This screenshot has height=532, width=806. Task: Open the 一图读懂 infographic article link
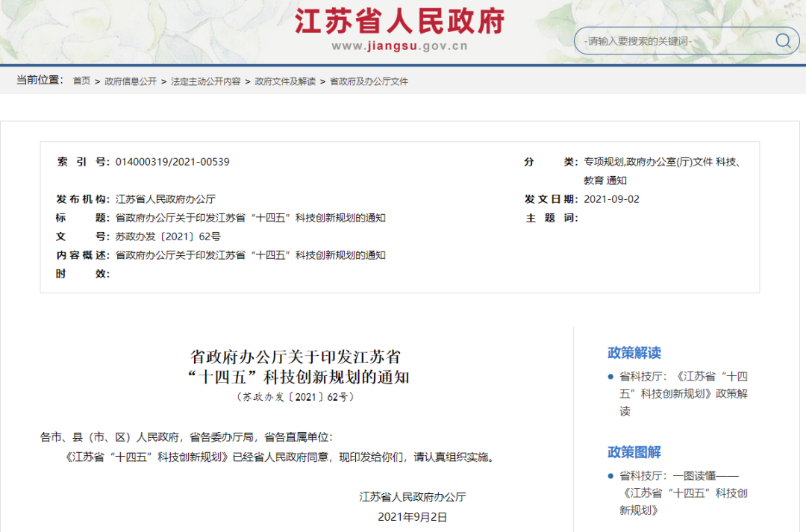[x=683, y=492]
